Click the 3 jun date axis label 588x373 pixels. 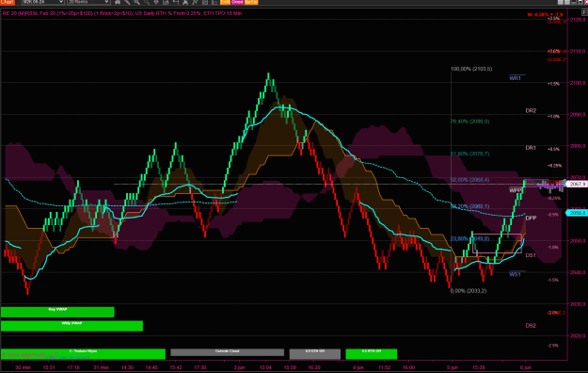point(239,367)
